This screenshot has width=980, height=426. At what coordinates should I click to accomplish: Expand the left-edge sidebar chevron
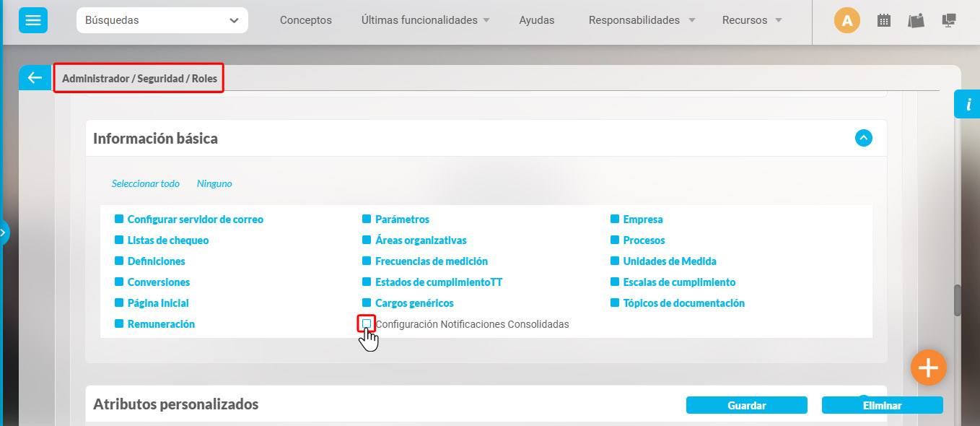pyautogui.click(x=4, y=232)
